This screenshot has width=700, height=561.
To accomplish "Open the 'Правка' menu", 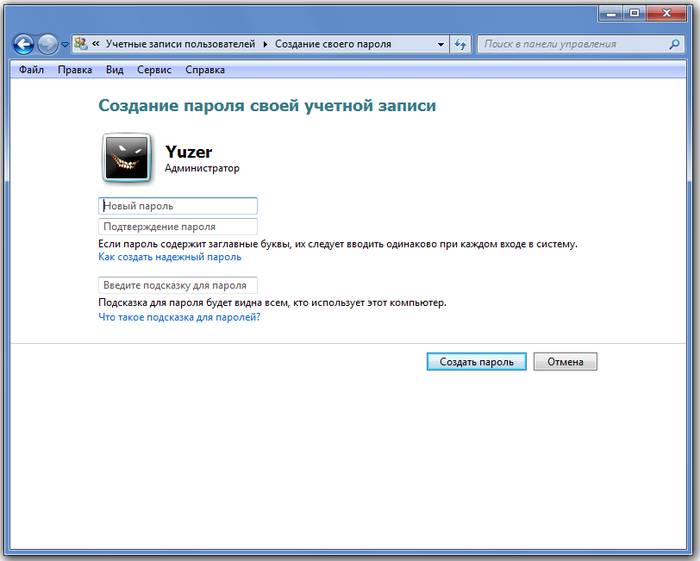I will [x=75, y=70].
